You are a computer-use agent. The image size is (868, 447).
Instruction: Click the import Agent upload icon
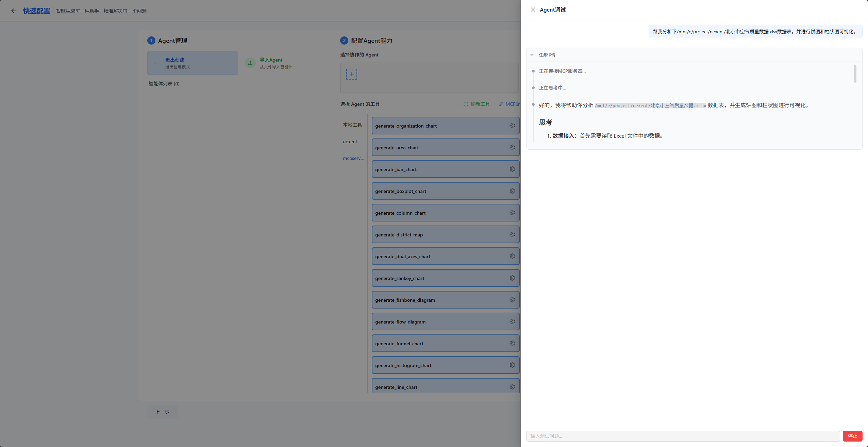pos(250,63)
